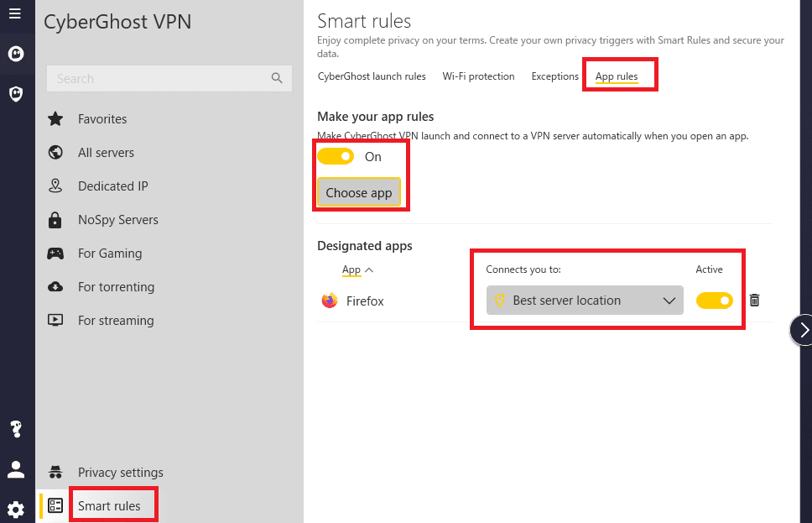Click the Smart rules list icon

55,505
